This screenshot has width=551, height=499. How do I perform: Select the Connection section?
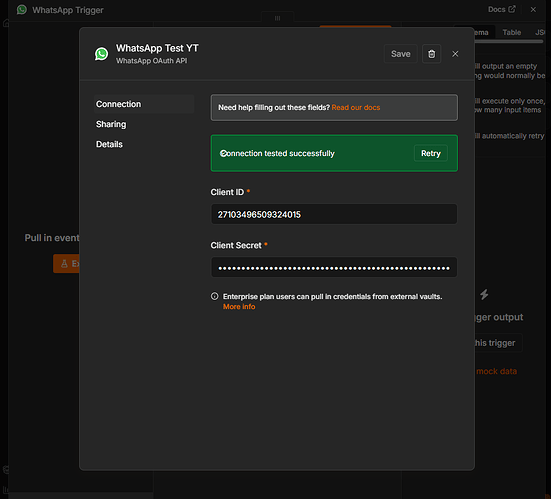click(144, 104)
